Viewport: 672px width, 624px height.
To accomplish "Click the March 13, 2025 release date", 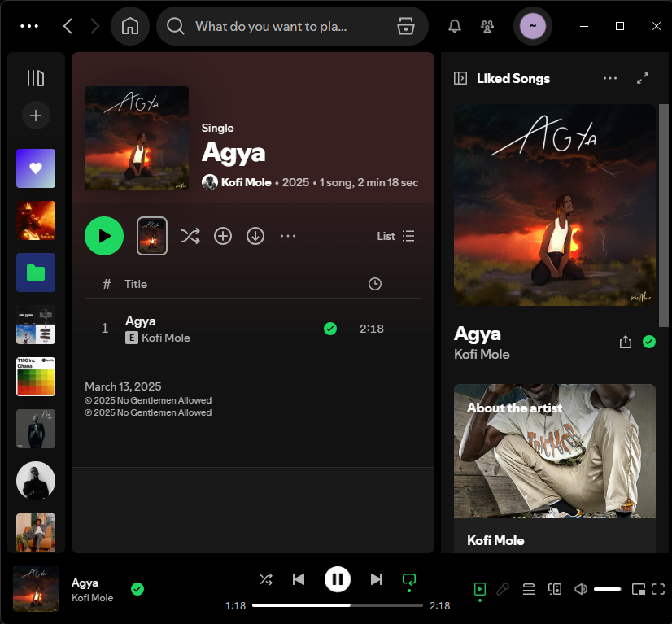I will coord(123,386).
